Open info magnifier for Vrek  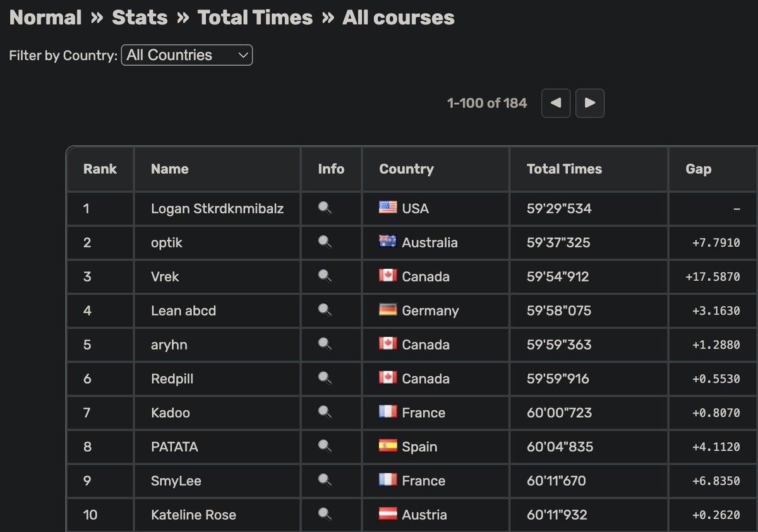325,276
